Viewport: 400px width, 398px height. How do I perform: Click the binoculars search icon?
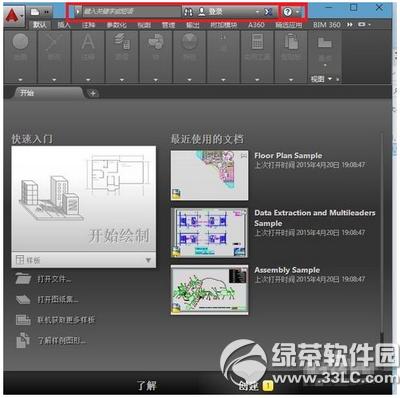point(188,12)
